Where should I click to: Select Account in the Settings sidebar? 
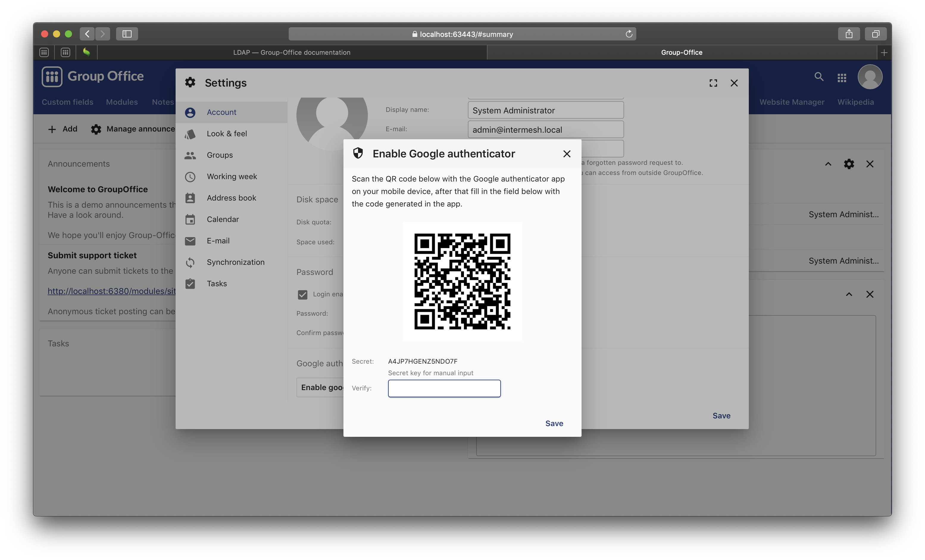[231, 112]
